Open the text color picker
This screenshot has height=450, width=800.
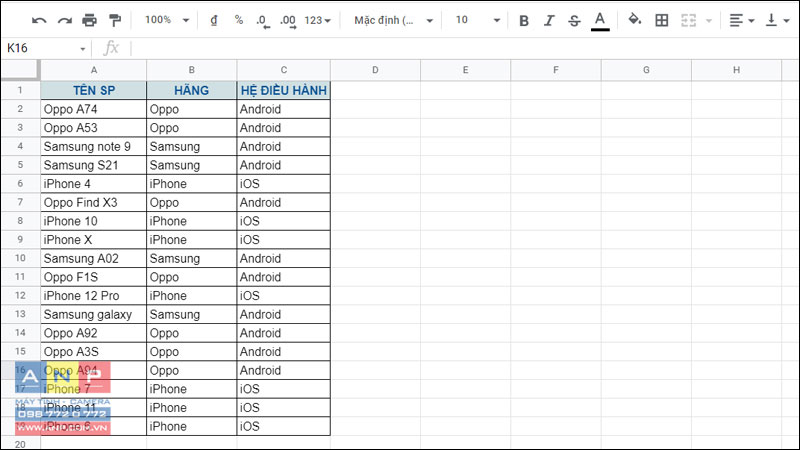[600, 21]
